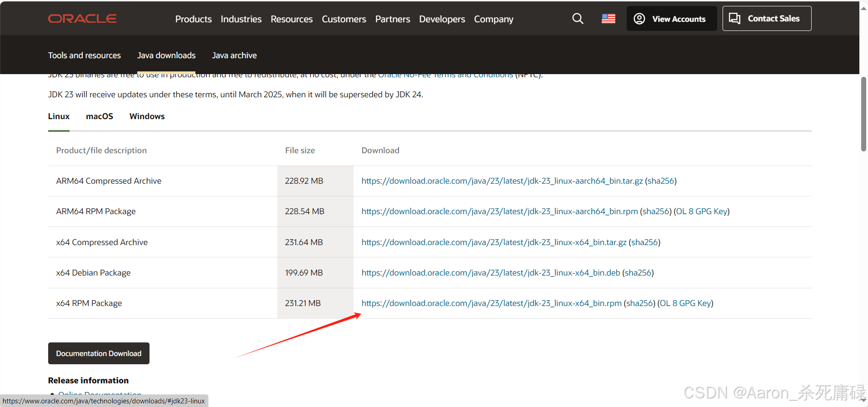Viewport: 868px width, 407px height.
Task: Click the x64 RPM Package description
Action: click(89, 303)
